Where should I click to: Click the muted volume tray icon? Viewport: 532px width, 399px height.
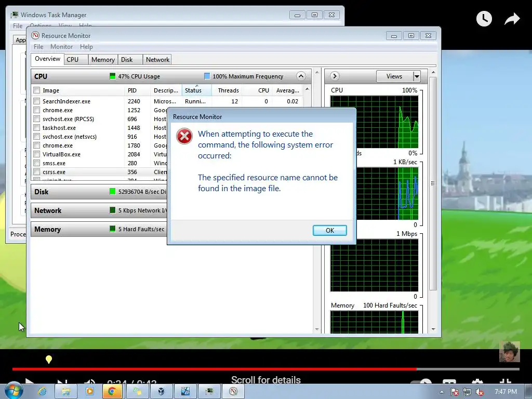(480, 392)
